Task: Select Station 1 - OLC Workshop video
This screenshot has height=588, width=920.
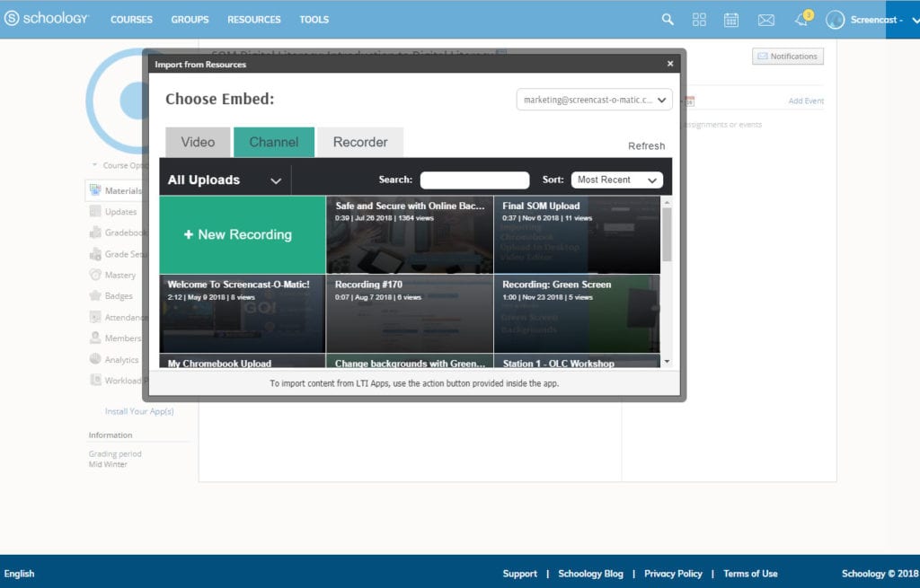Action: coord(578,361)
